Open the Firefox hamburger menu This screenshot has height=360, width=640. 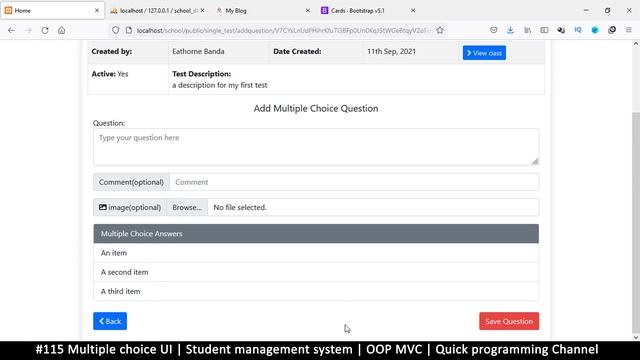click(629, 30)
